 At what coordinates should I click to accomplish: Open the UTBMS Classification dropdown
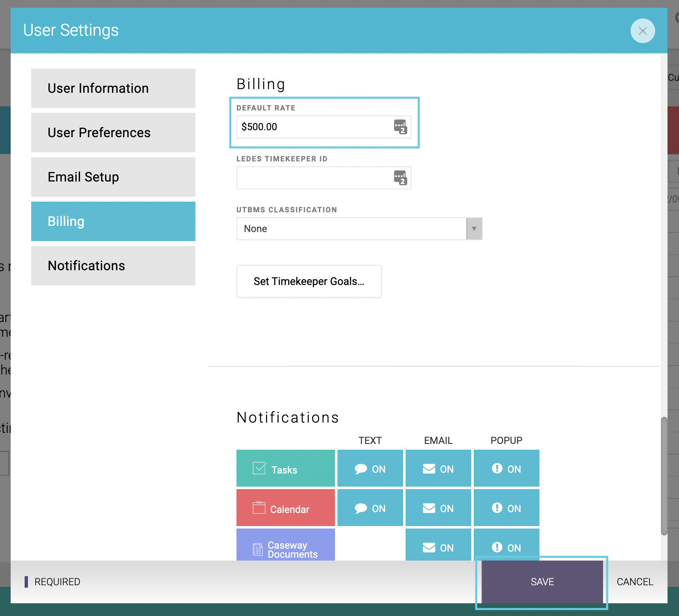pos(474,229)
